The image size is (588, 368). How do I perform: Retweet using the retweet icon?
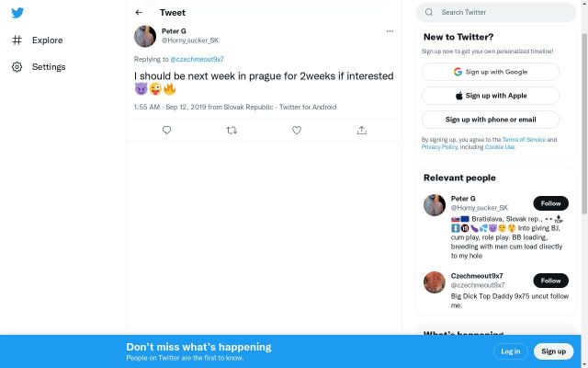232,131
